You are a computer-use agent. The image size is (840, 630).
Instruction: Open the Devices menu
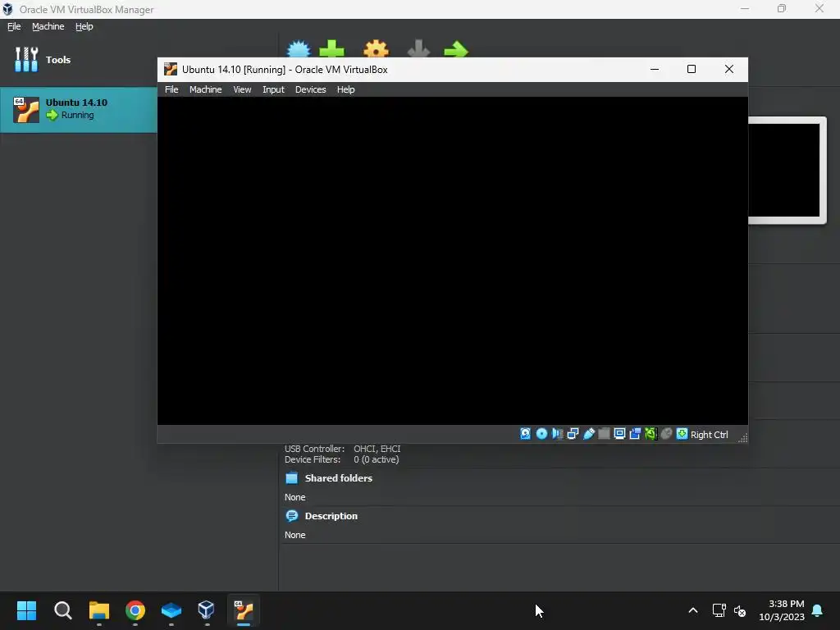[x=310, y=89]
